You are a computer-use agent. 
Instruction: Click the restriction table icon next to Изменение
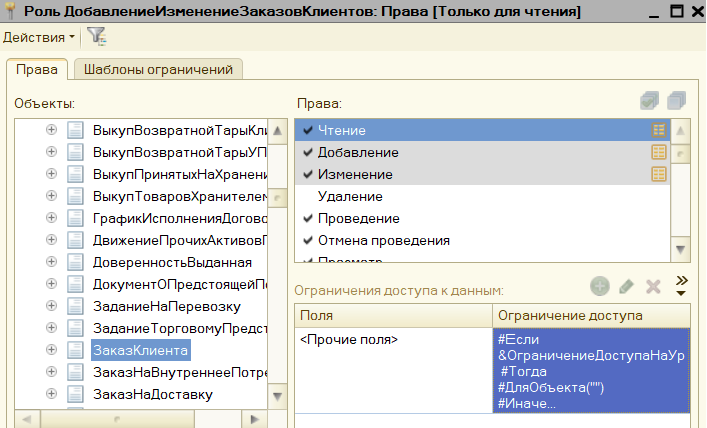pos(659,174)
